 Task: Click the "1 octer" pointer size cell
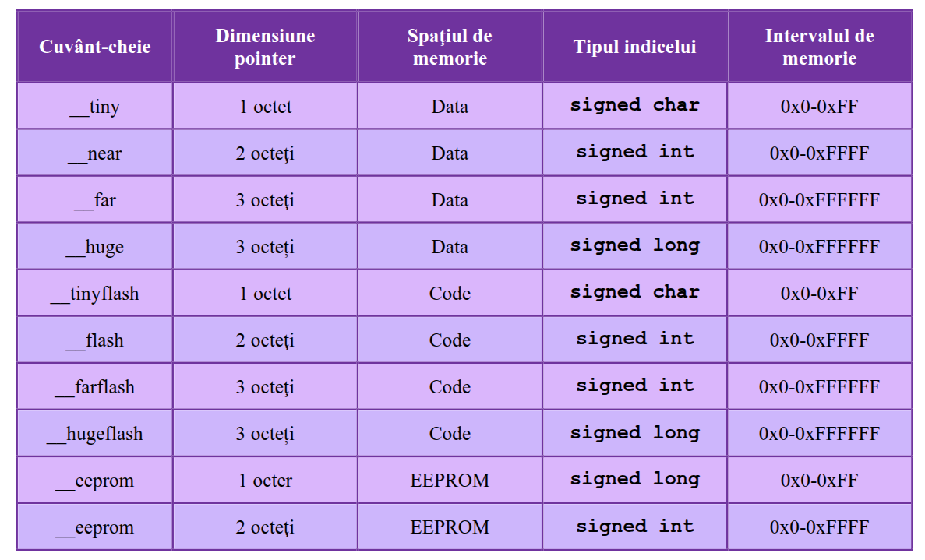pos(265,481)
